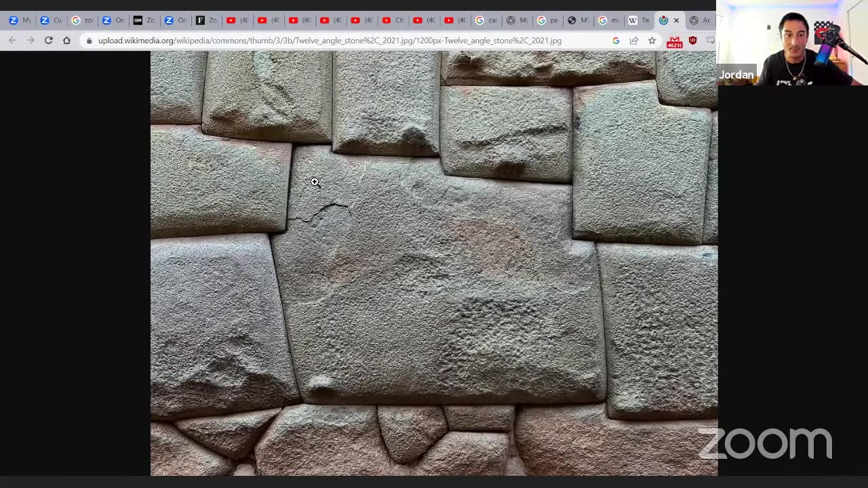Click the forward navigation arrow
This screenshot has width=868, height=488.
click(x=31, y=41)
